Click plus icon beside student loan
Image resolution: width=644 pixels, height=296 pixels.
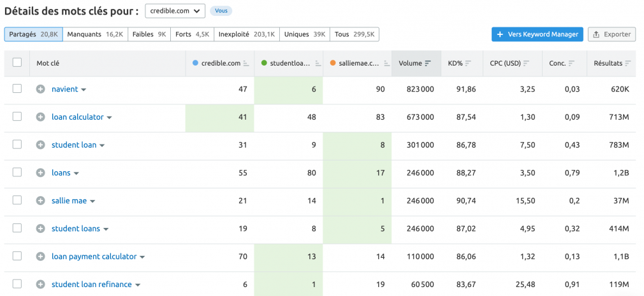[x=40, y=144]
